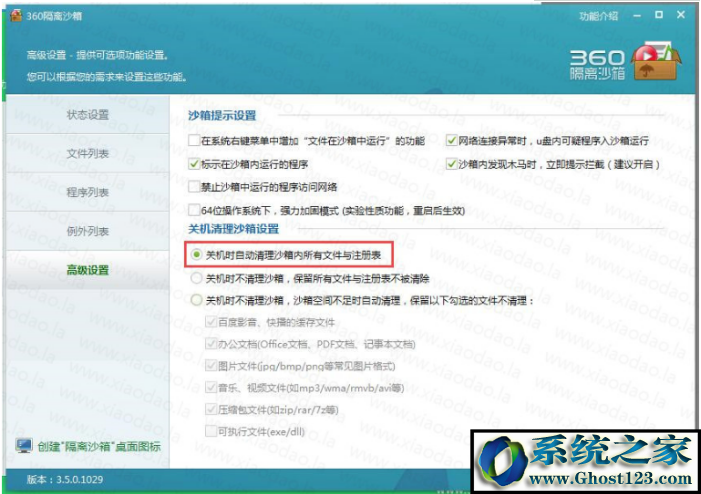Click the computer icon beside 创建隔离沙箱桌面图标
Viewport: 701px width, 494px height.
tap(24, 446)
